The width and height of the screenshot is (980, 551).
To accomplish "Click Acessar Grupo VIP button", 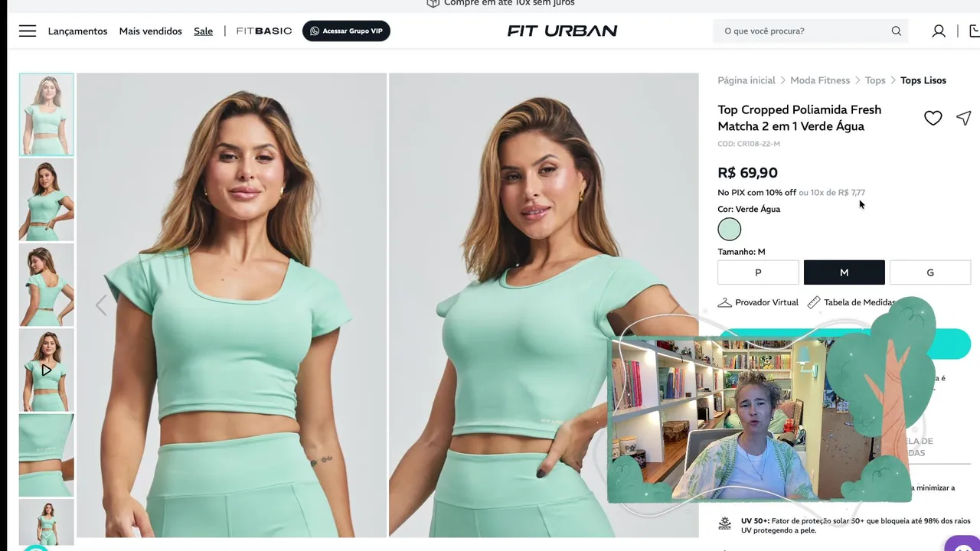I will 346,31.
